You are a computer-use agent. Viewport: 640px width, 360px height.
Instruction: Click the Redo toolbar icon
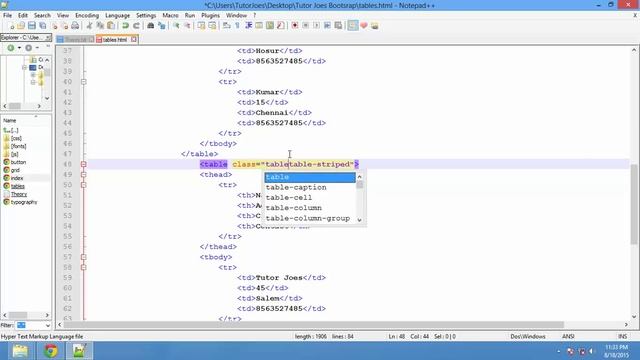click(136, 26)
